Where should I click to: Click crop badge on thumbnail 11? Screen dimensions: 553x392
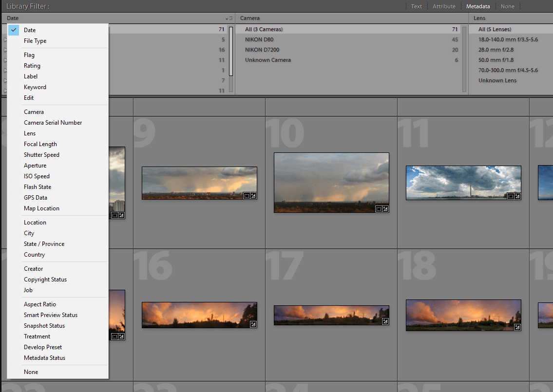coord(510,196)
